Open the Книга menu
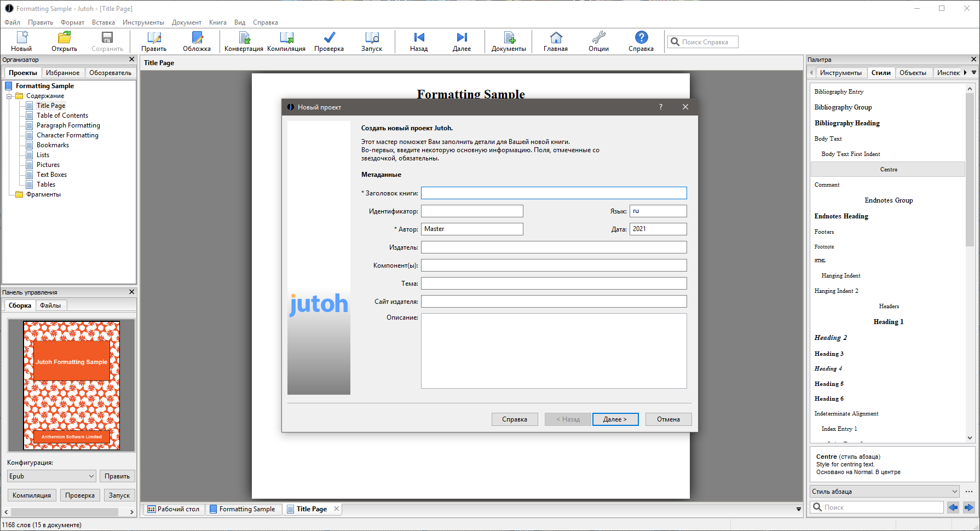This screenshot has width=980, height=531. click(x=218, y=22)
